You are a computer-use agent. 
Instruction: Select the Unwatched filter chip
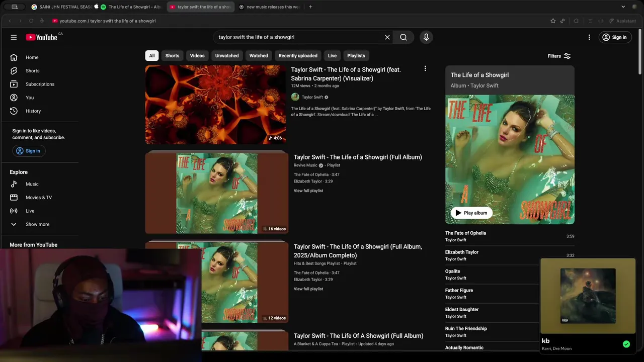pyautogui.click(x=227, y=56)
